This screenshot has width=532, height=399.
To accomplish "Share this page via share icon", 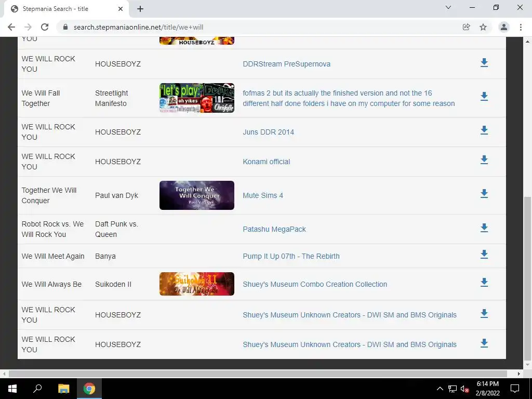I will (x=467, y=27).
